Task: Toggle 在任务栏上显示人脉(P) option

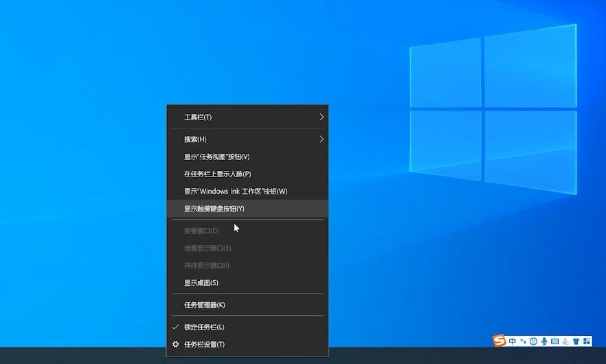Action: 247,174
